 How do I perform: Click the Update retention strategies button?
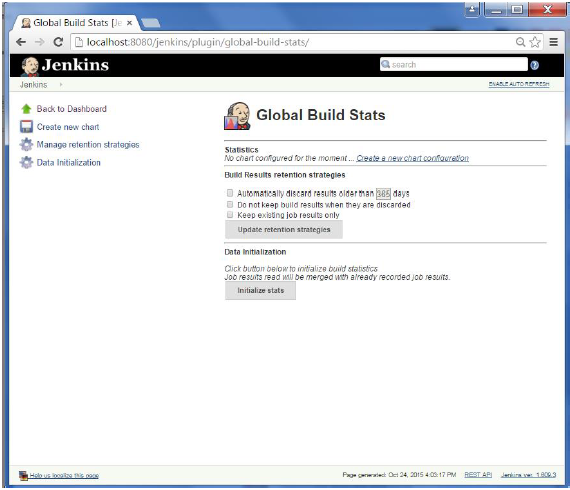[284, 229]
